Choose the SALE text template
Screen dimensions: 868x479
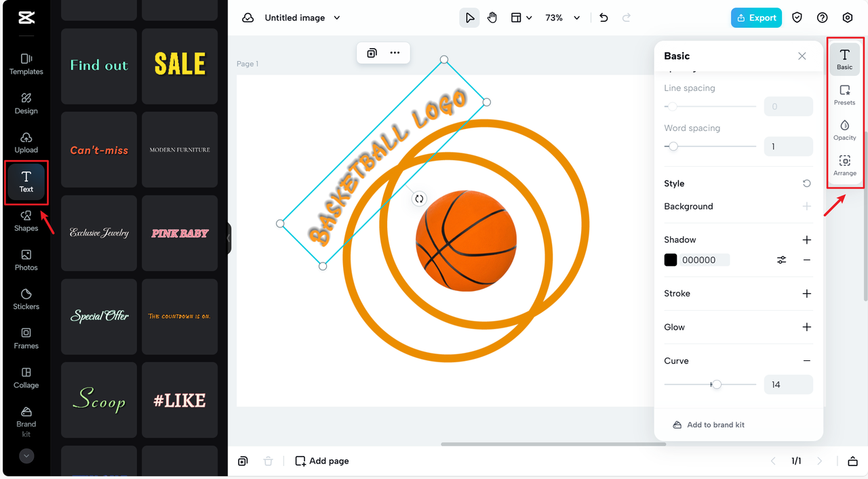coord(180,66)
